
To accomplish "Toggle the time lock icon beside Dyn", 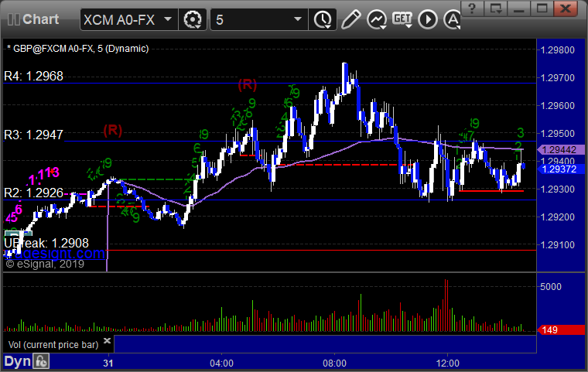I will 41,361.
